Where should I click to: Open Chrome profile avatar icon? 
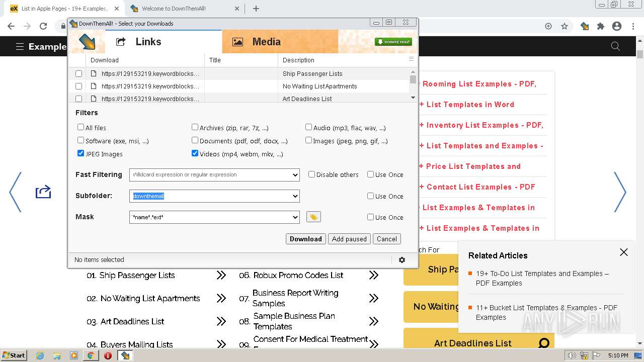(x=617, y=26)
